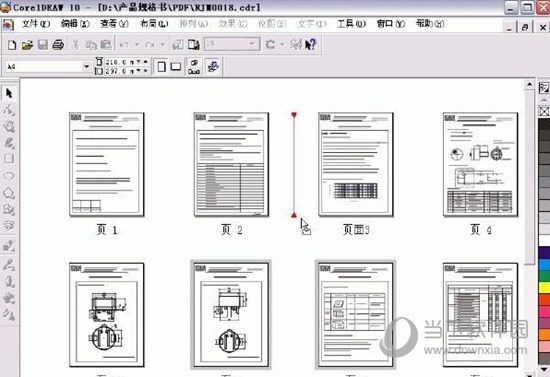Toggle the Page Sorter View button
The image size is (550, 377).
pos(213,67)
